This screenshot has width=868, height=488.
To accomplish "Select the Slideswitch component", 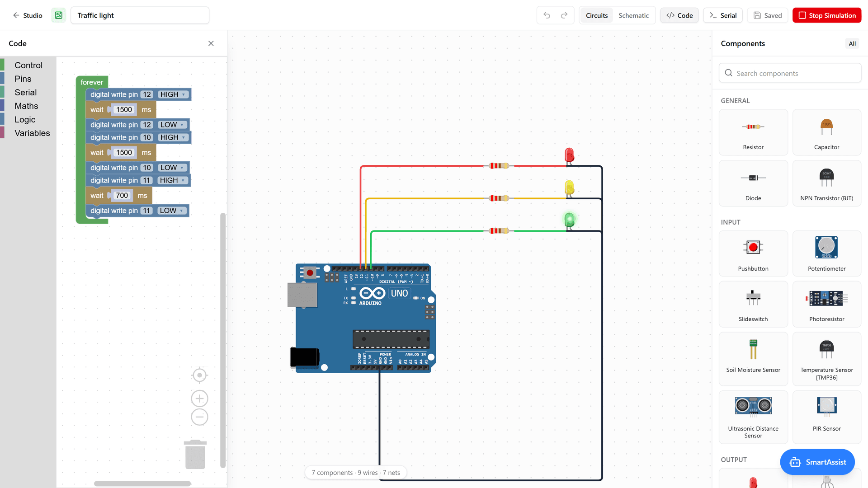I will 753,304.
